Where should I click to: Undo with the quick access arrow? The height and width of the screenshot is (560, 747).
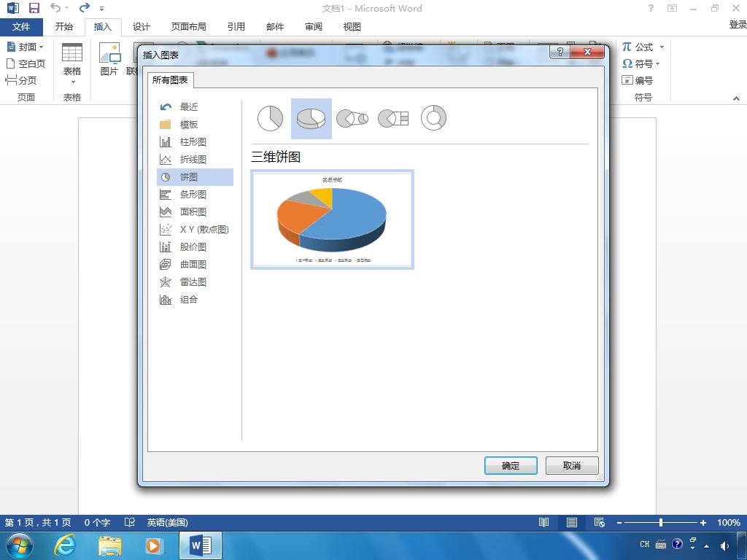[55, 7]
